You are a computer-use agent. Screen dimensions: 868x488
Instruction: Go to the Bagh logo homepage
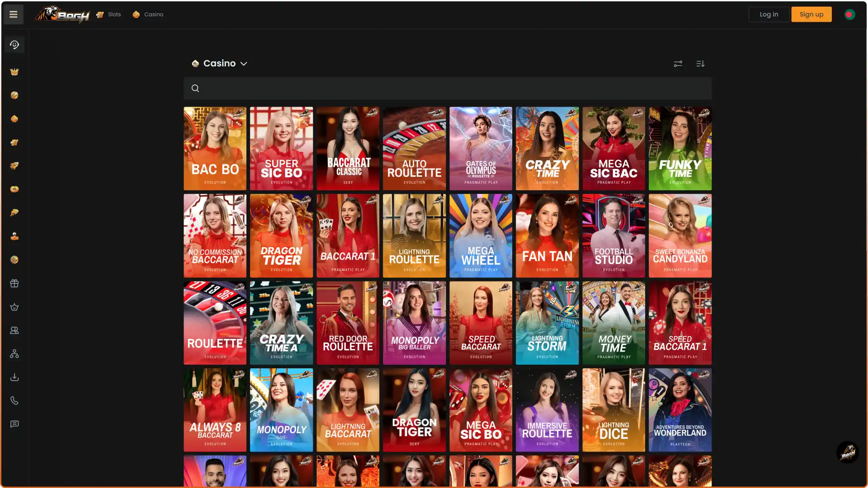[62, 14]
